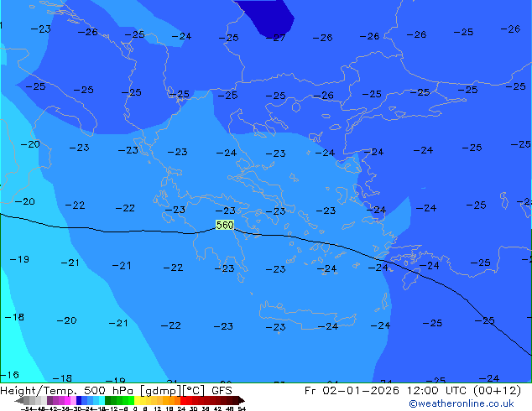Image resolution: width=532 pixels, height=411 pixels.
Task: Click the 54 label under the color scale
Action: point(242,409)
